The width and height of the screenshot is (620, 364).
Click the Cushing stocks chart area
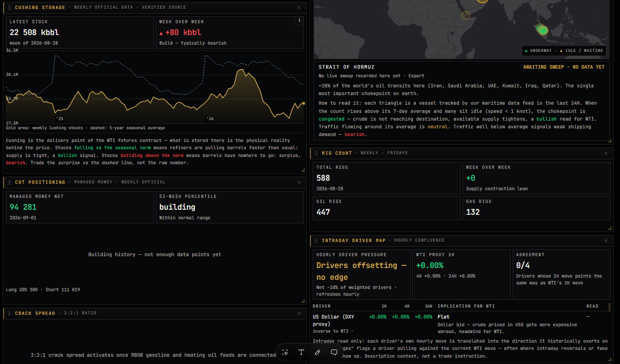coord(155,87)
